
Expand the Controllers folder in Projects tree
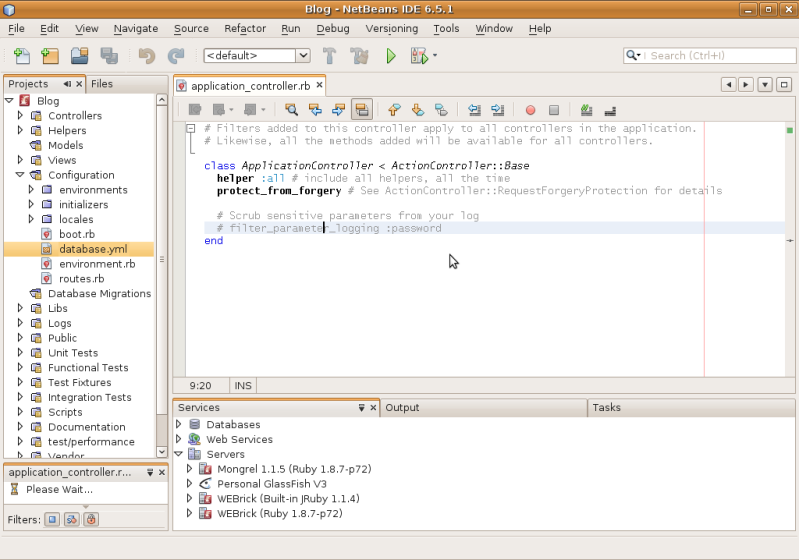coord(20,116)
